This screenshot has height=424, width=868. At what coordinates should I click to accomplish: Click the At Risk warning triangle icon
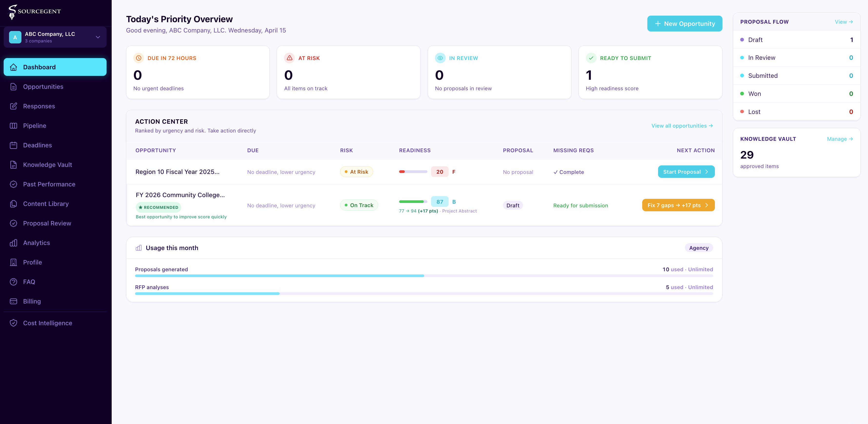point(289,58)
